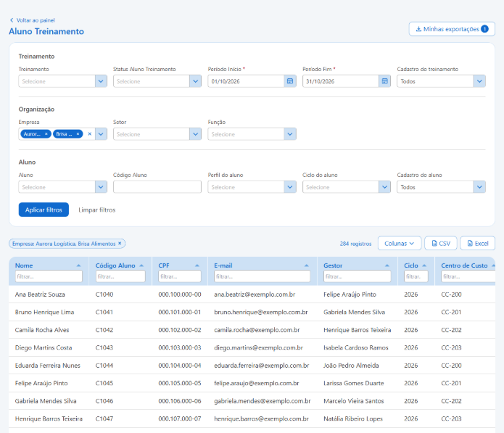This screenshot has width=504, height=433.
Task: Open the Período Início calendar icon
Action: tap(290, 81)
